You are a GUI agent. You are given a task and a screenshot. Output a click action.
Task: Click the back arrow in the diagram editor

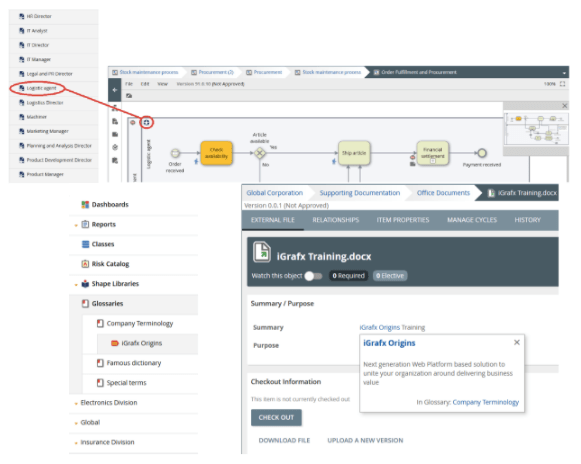pyautogui.click(x=115, y=90)
